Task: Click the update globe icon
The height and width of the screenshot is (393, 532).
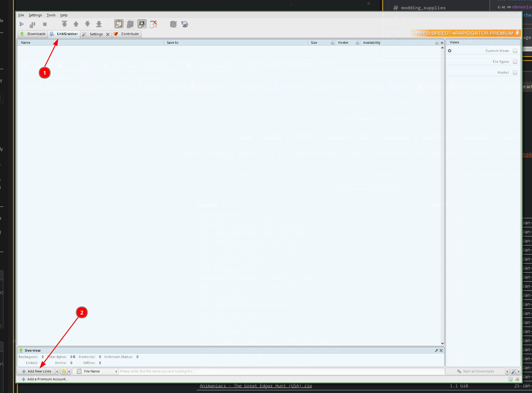Action: tap(185, 24)
